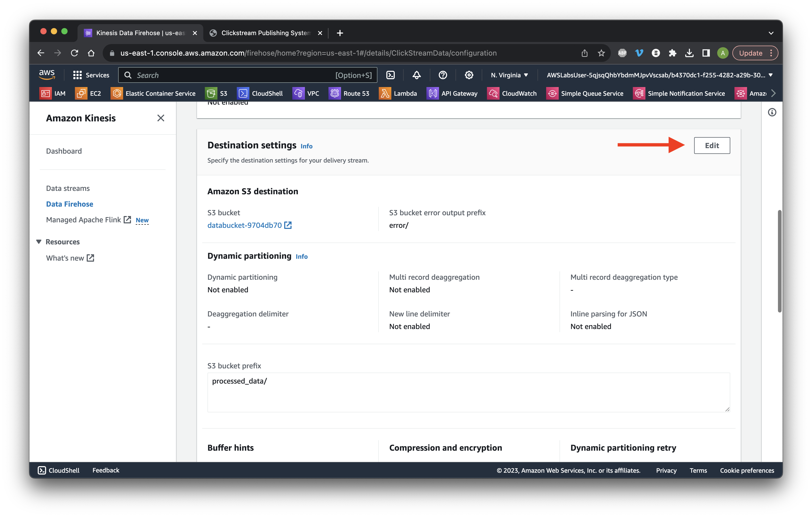Open the browser profile avatar
Image resolution: width=812 pixels, height=517 pixels.
723,53
